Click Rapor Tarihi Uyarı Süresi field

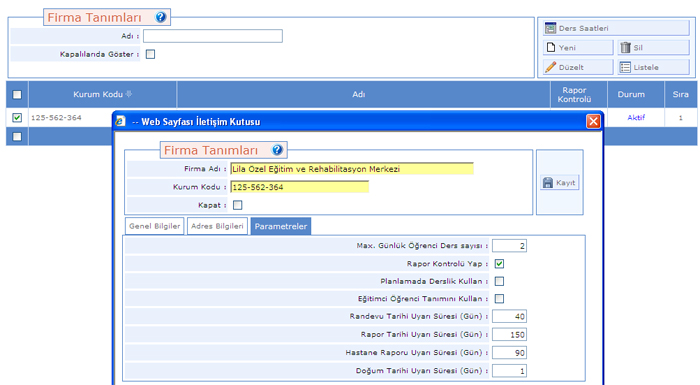(509, 335)
